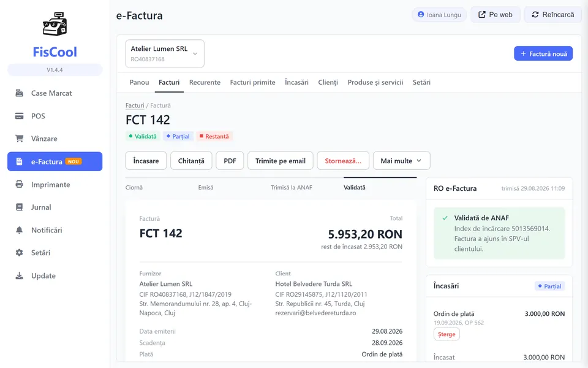Click client name Hotel Belvedere Turda SRL
The image size is (588, 368).
tap(314, 284)
